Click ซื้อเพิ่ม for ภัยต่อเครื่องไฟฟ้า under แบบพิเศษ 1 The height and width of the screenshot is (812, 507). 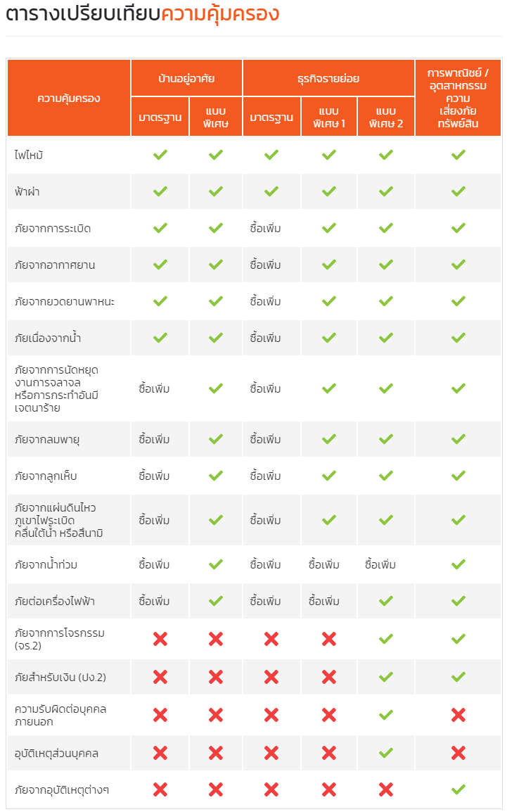tap(324, 601)
